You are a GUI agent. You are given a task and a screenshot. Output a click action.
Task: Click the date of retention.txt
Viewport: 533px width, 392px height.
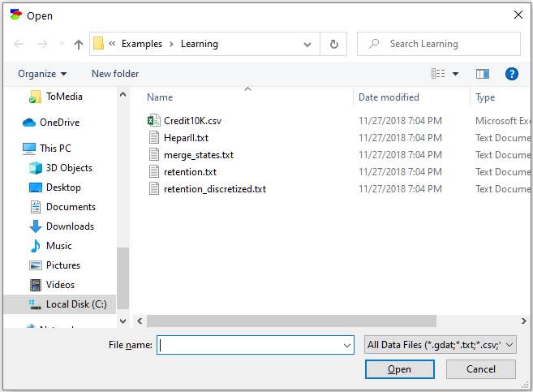click(x=400, y=172)
